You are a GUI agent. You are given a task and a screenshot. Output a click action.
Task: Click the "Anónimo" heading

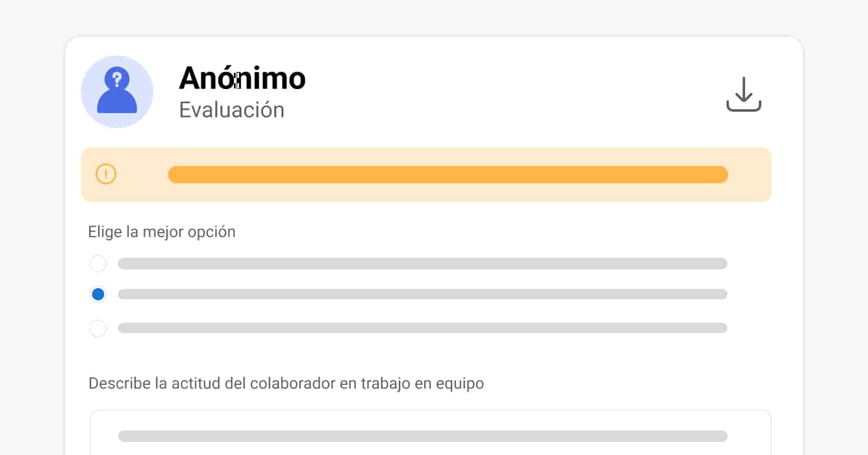[242, 79]
